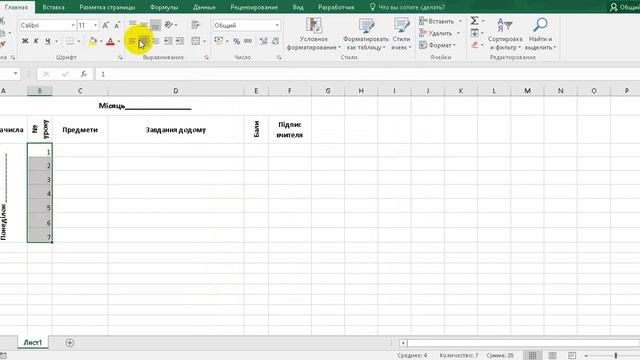Screen dimensions: 640x360
Task: Open the Calibri font name dropdown
Action: (x=73, y=25)
